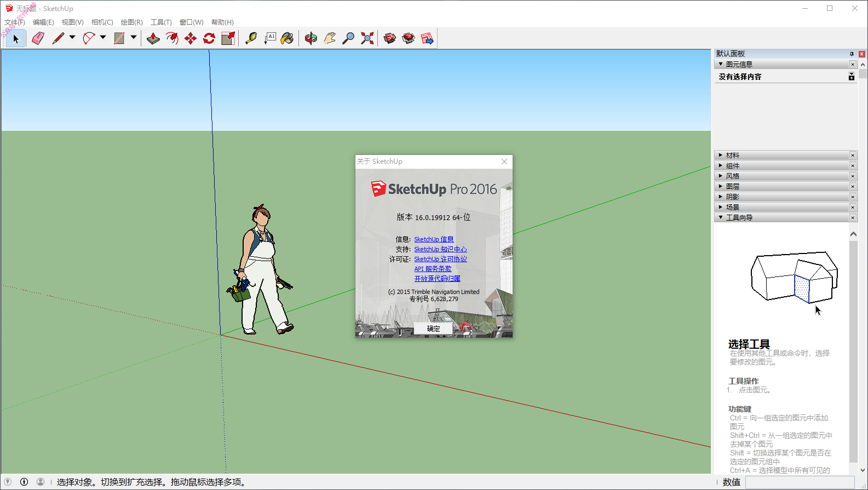The width and height of the screenshot is (868, 490).
Task: Activate the Pan hand tool
Action: point(330,38)
